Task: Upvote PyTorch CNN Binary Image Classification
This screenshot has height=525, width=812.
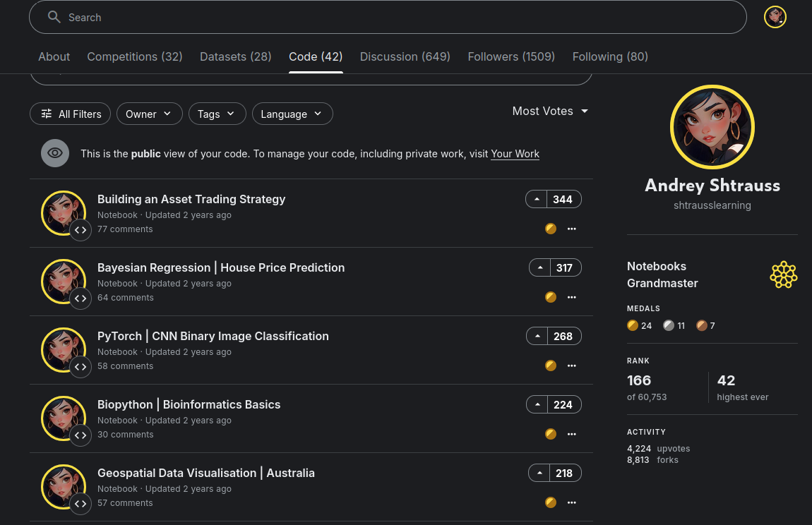Action: coord(537,336)
